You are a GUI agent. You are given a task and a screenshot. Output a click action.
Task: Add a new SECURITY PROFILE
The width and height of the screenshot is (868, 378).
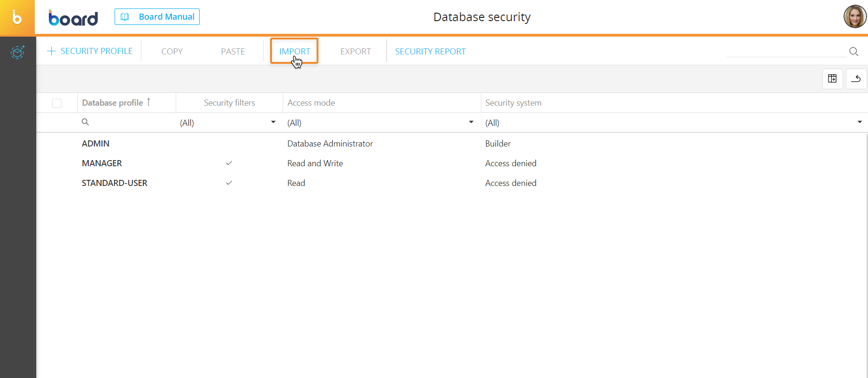tap(90, 51)
